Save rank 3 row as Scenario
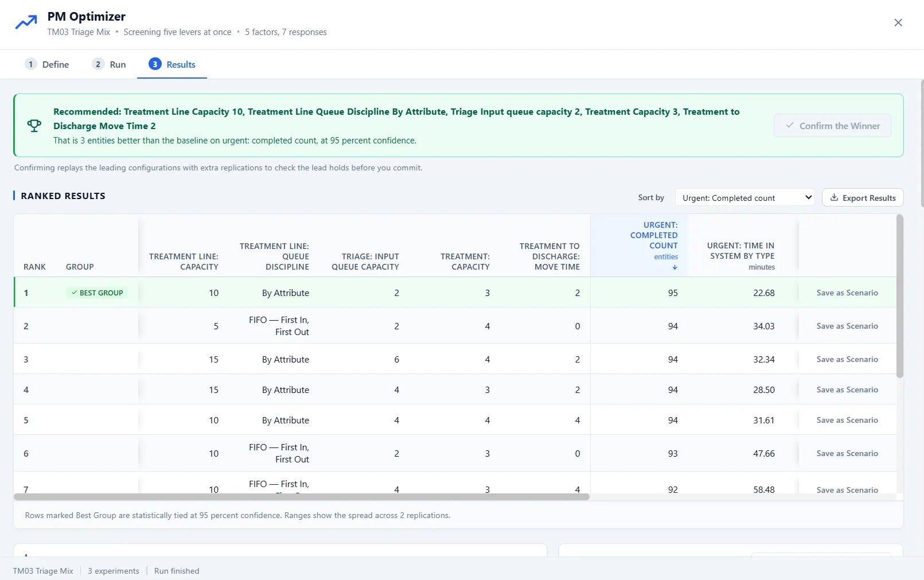Viewport: 924px width, 580px height. pyautogui.click(x=847, y=359)
